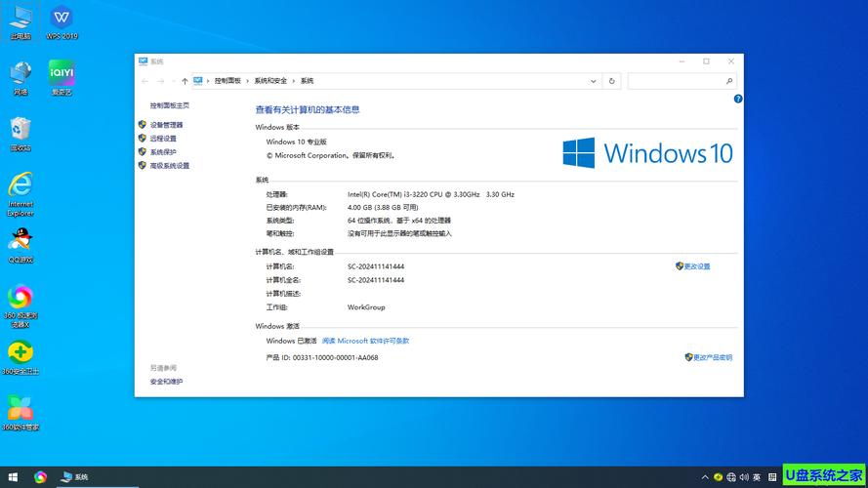This screenshot has width=868, height=488.
Task: Click the blue help question mark icon
Action: [x=738, y=99]
